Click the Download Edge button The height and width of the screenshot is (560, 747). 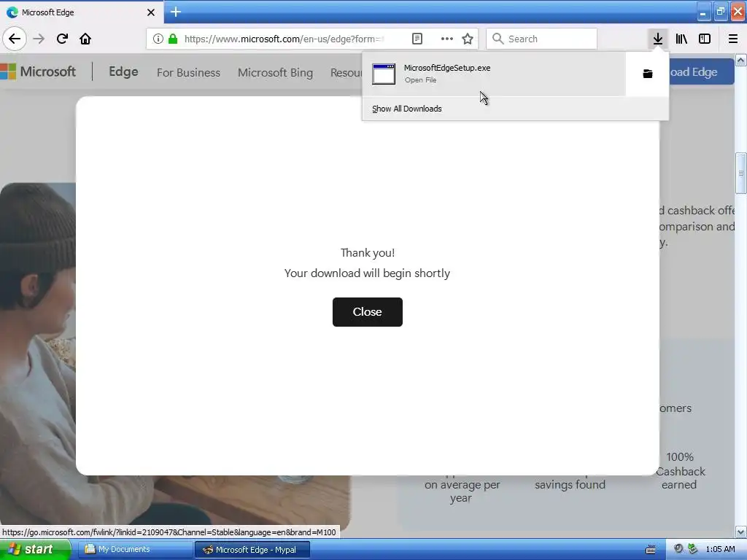(x=702, y=72)
